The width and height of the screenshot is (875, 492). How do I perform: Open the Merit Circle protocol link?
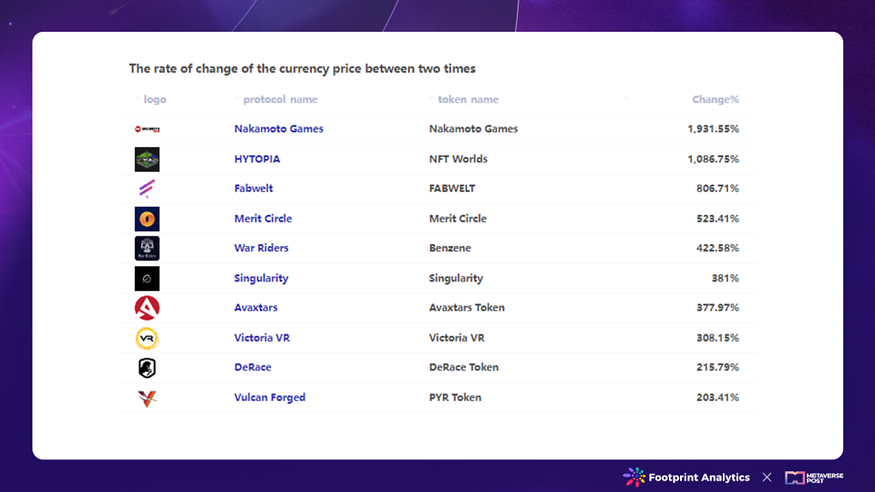click(263, 219)
